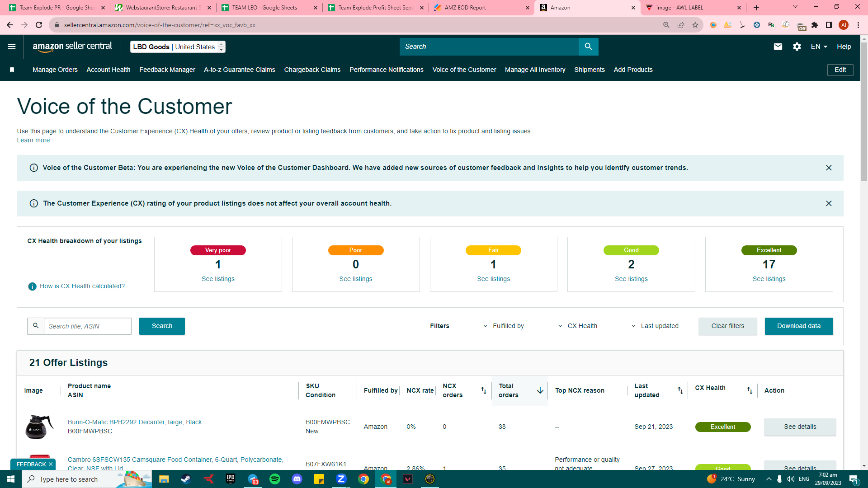This screenshot has height=488, width=868.
Task: Go to Account Health
Action: pyautogui.click(x=108, y=70)
